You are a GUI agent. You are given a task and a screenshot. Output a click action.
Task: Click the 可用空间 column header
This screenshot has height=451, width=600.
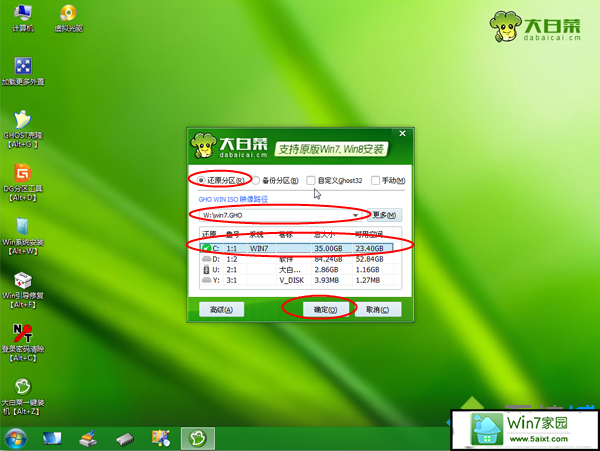[x=368, y=234]
